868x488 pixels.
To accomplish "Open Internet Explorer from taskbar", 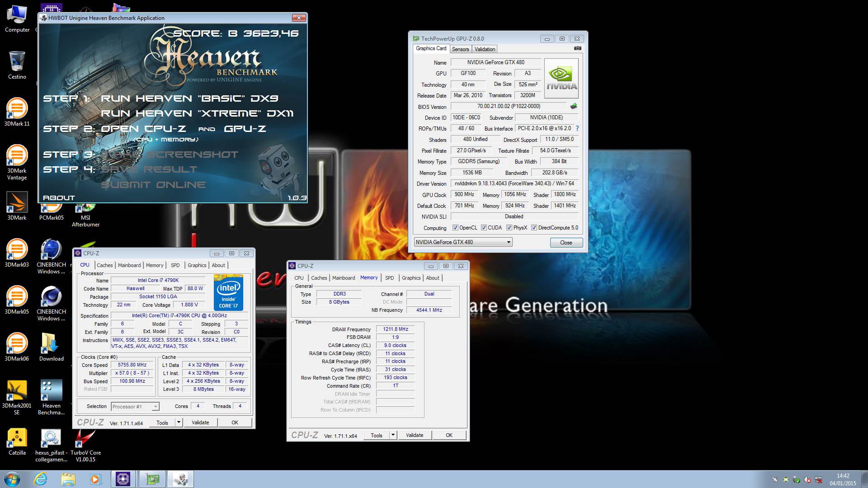I will (x=40, y=479).
